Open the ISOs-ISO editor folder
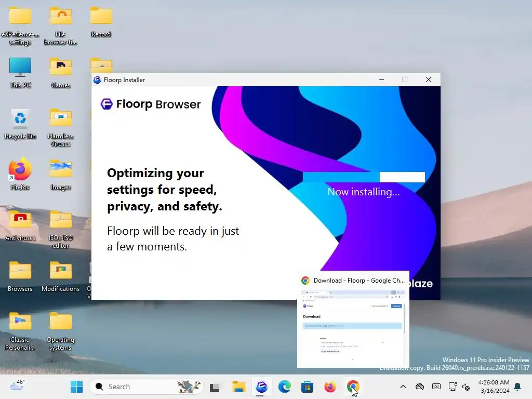532x399 pixels. pyautogui.click(x=60, y=230)
